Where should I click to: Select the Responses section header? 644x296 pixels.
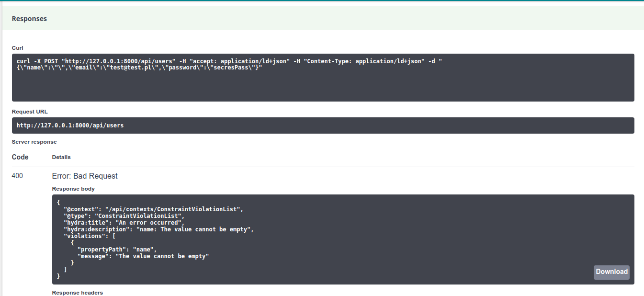tap(29, 19)
